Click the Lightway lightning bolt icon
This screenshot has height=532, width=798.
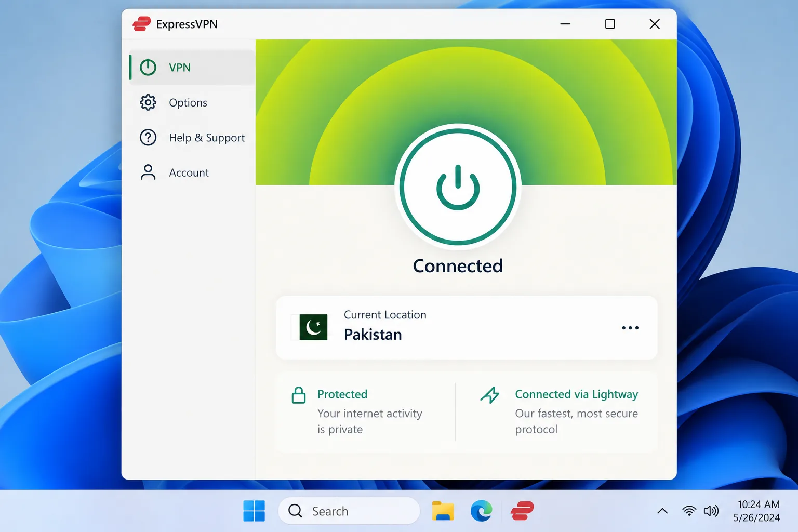490,395
